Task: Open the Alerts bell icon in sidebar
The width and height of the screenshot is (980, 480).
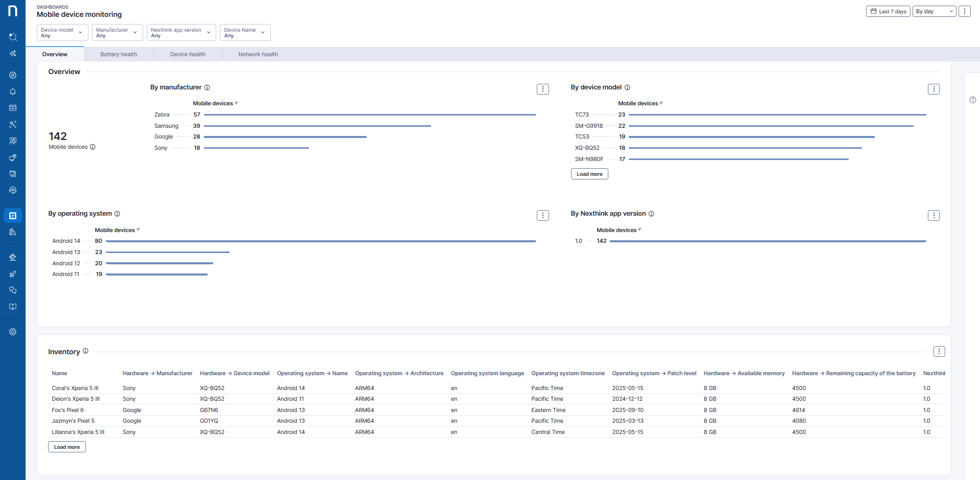Action: (x=13, y=92)
